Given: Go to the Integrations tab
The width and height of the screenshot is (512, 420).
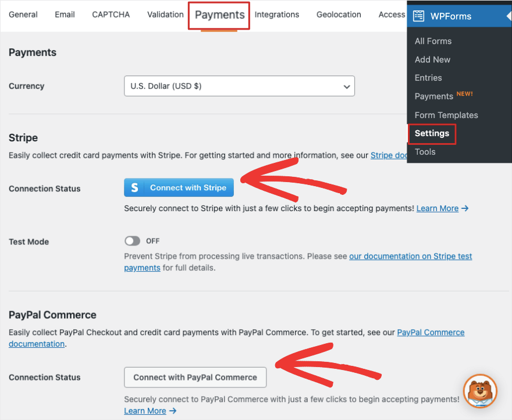Looking at the screenshot, I should click(277, 15).
